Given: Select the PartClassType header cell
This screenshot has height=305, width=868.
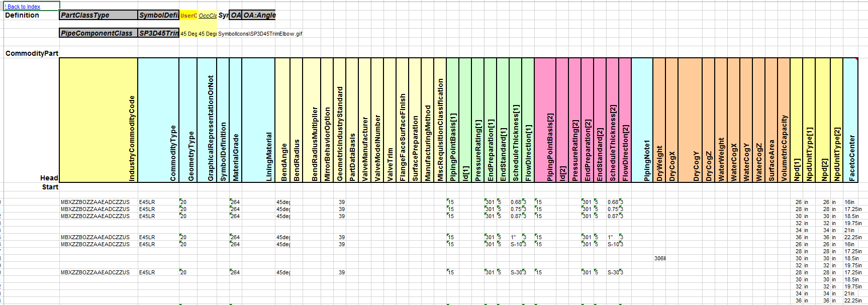Looking at the screenshot, I should [99, 15].
